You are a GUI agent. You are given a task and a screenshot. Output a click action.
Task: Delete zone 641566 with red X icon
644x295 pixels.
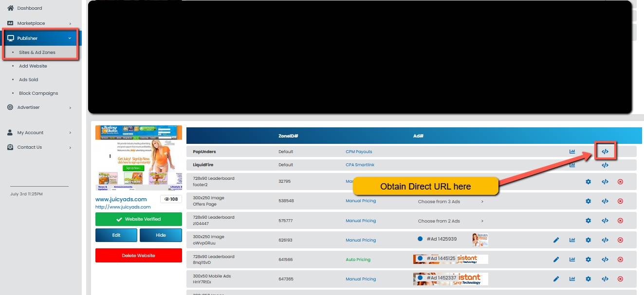[620, 260]
